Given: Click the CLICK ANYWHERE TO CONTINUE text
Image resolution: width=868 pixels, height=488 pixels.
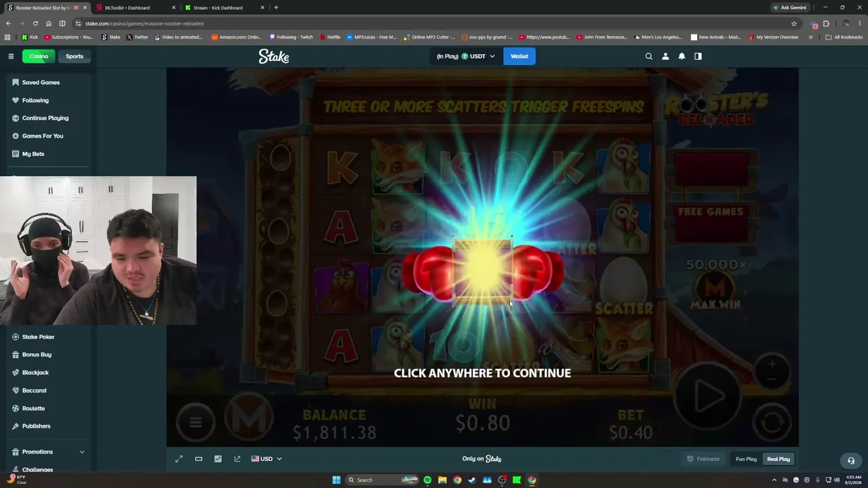Looking at the screenshot, I should pyautogui.click(x=482, y=373).
